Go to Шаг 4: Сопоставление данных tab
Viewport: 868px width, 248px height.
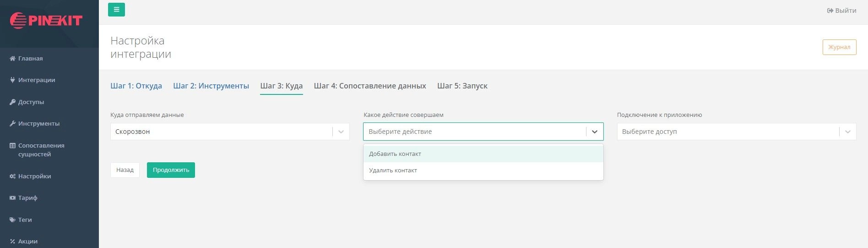click(369, 86)
